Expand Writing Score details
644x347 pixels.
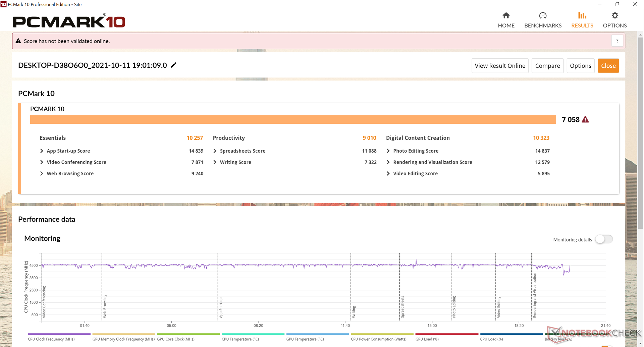pos(215,162)
